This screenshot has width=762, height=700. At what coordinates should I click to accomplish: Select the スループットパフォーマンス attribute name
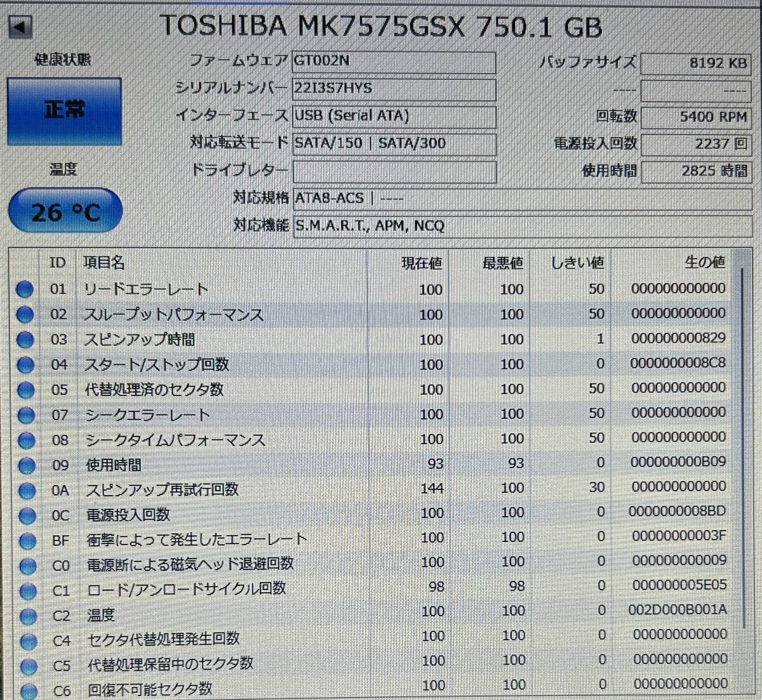click(174, 315)
